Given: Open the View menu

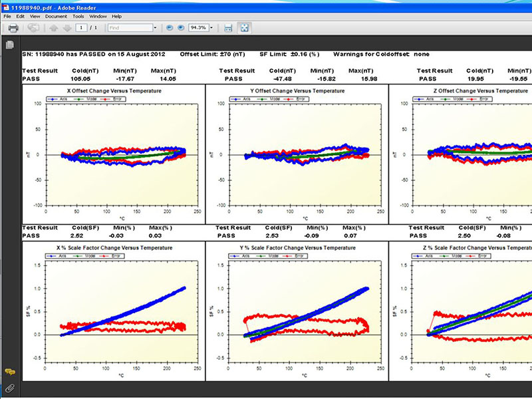Looking at the screenshot, I should (35, 16).
